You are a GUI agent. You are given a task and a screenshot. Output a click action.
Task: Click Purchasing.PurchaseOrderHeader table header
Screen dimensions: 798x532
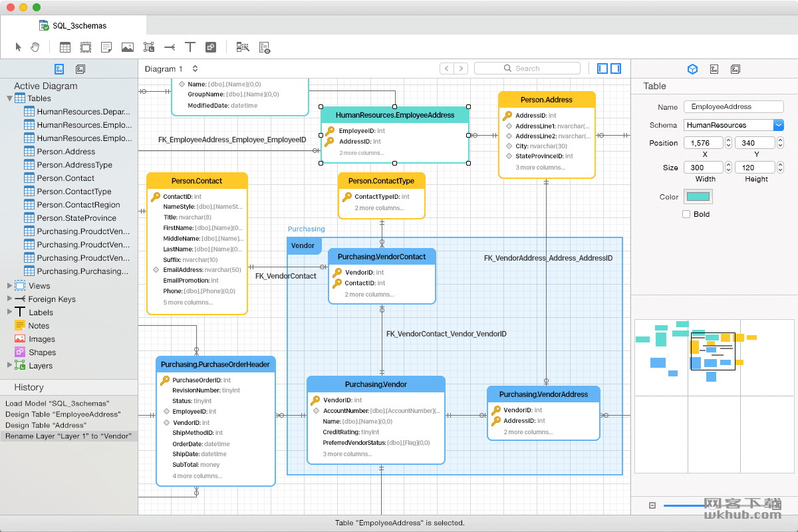coord(215,364)
